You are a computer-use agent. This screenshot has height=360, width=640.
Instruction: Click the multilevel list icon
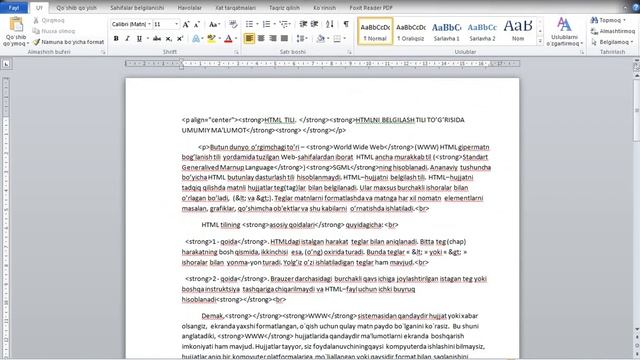[284, 24]
